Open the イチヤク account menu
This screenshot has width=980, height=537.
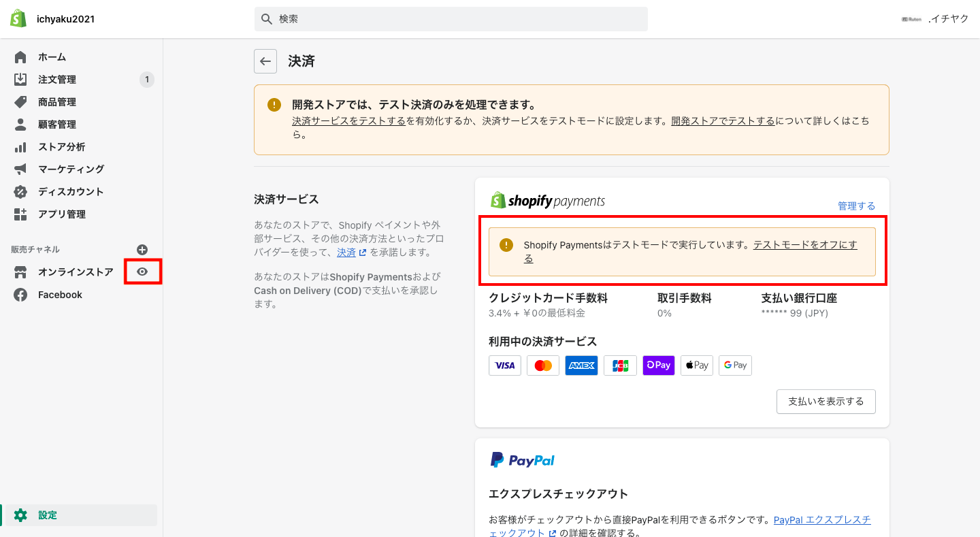935,19
